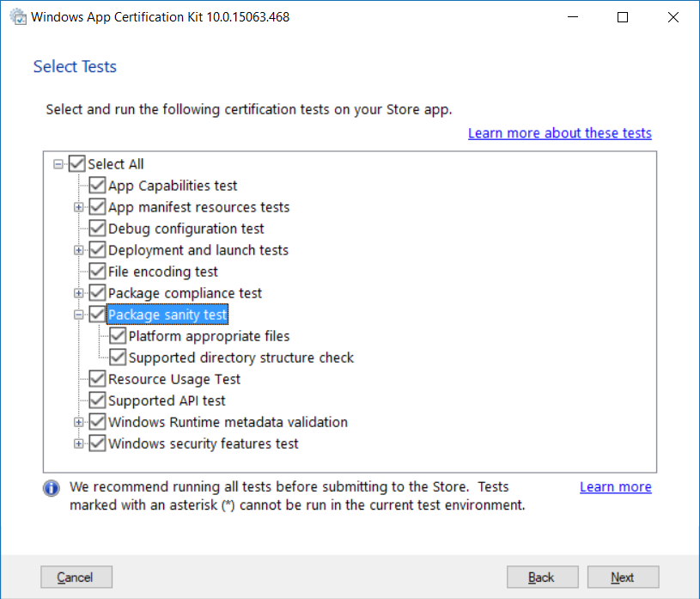
Task: Select 'Debug configuration test' label
Action: coord(186,229)
